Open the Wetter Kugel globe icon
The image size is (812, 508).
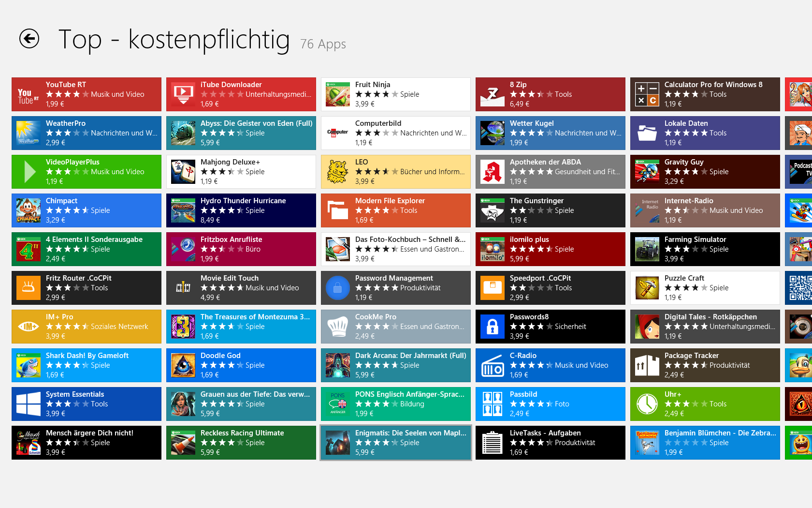coord(493,133)
